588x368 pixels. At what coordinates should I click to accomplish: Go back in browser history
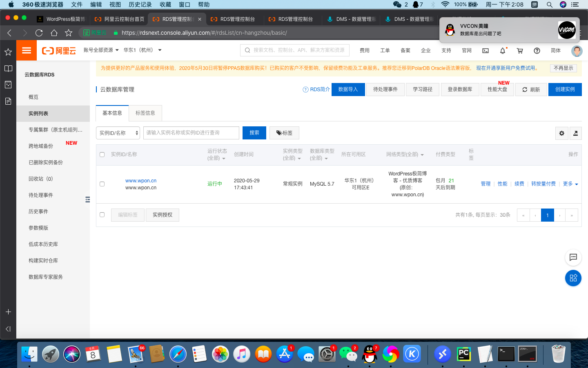pos(9,33)
